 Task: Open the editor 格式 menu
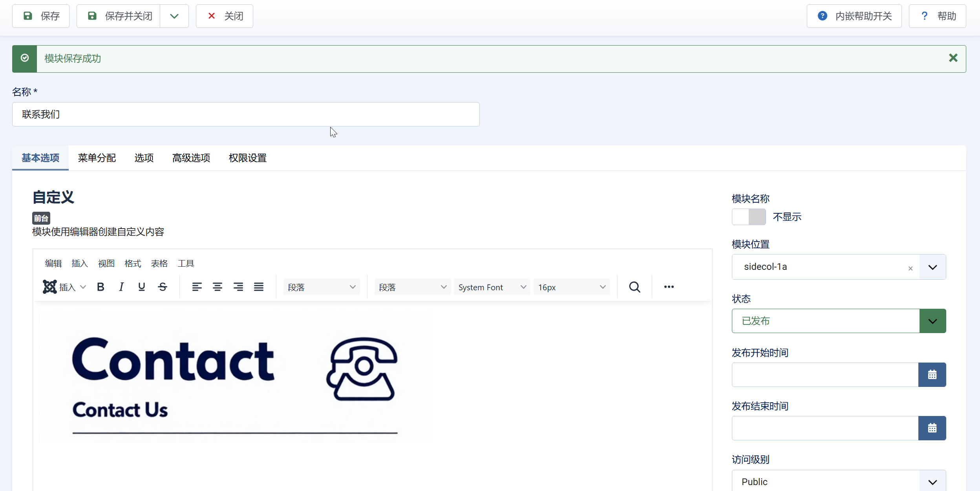(133, 264)
